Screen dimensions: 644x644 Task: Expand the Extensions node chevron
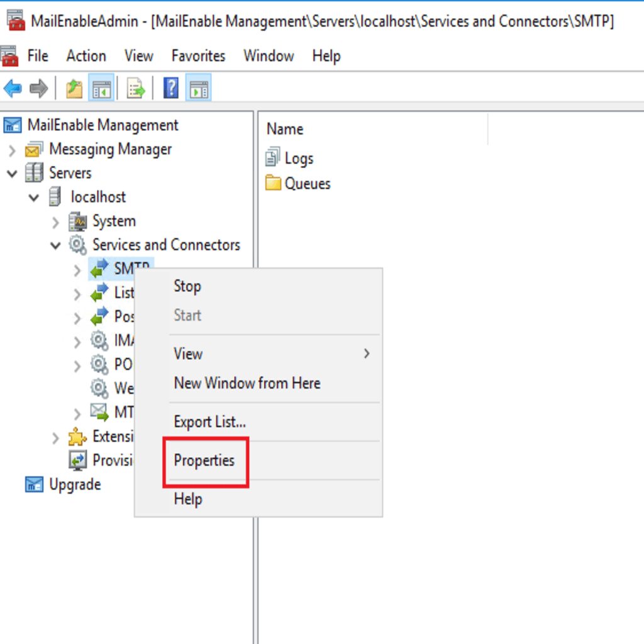55,438
